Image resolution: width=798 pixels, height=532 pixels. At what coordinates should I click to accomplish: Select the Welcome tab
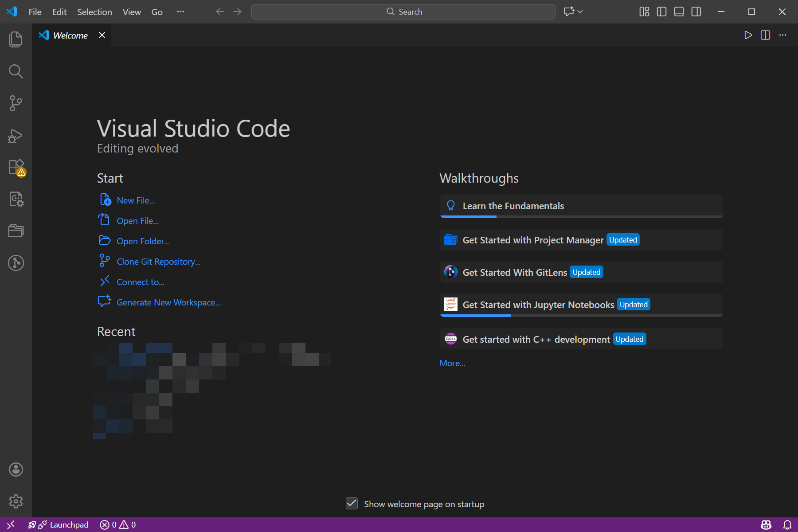pos(70,35)
